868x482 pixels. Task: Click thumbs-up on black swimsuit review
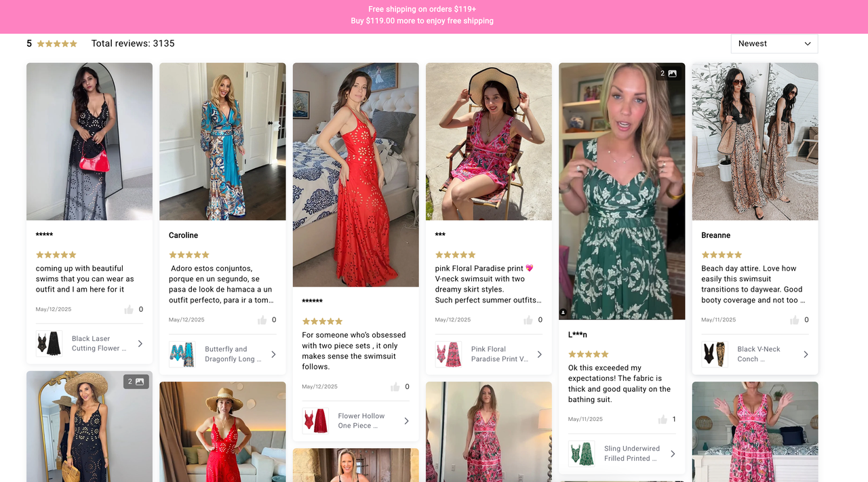(129, 310)
